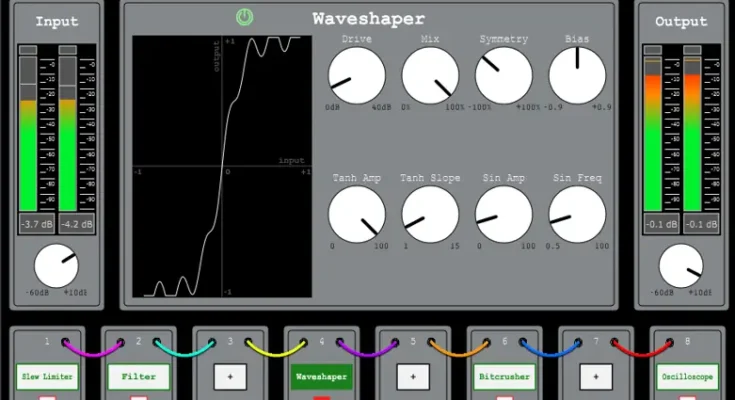The height and width of the screenshot is (400, 735).
Task: Add a module in empty slot 3
Action: pos(230,377)
